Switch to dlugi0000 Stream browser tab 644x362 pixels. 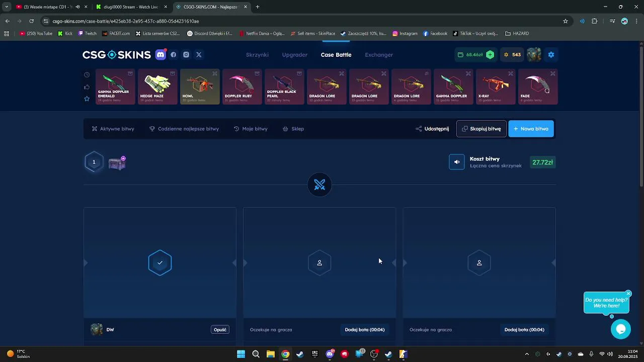coord(131,7)
